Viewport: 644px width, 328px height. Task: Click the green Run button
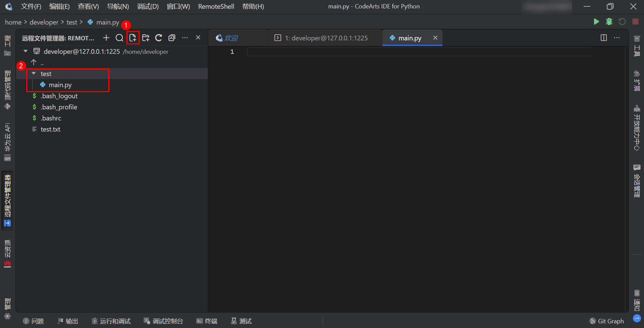coord(596,22)
